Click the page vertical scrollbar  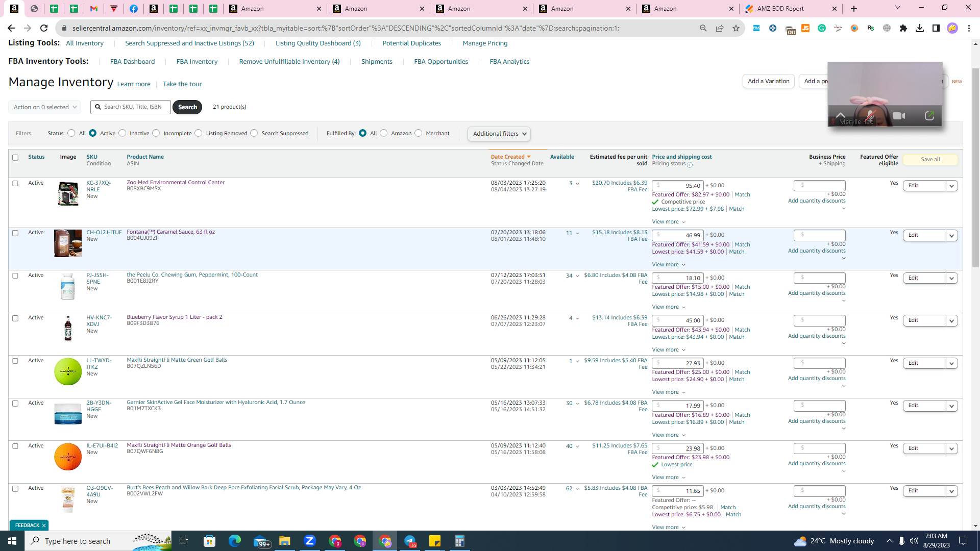(975, 168)
